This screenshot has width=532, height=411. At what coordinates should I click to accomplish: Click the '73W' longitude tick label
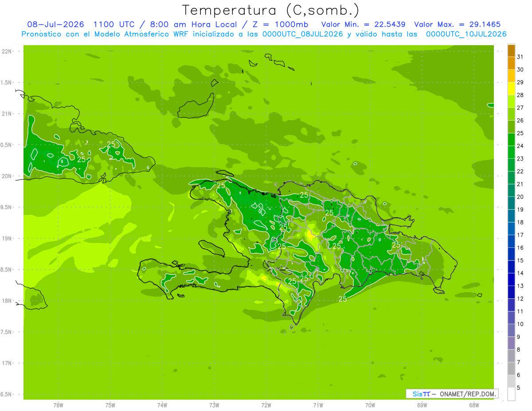(x=214, y=405)
